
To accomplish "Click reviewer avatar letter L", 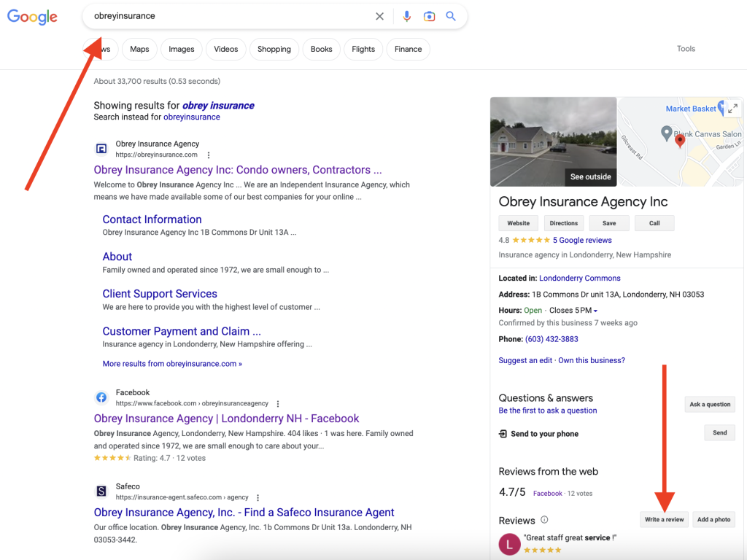I will pyautogui.click(x=509, y=544).
